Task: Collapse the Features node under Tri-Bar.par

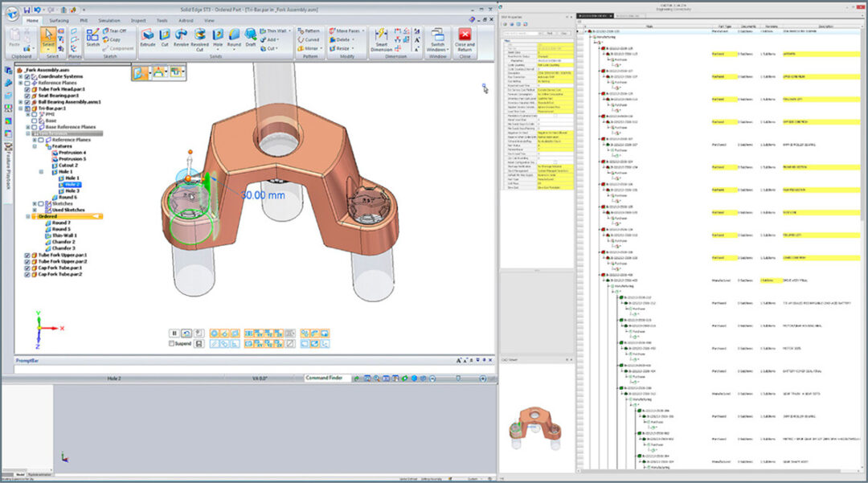Action: pos(34,146)
